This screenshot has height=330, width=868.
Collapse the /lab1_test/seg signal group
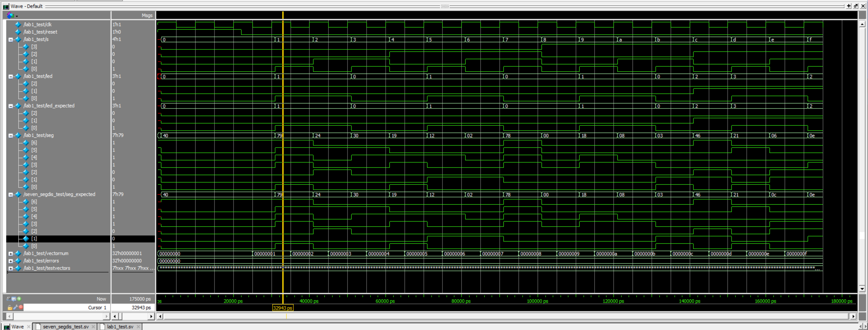[10, 135]
